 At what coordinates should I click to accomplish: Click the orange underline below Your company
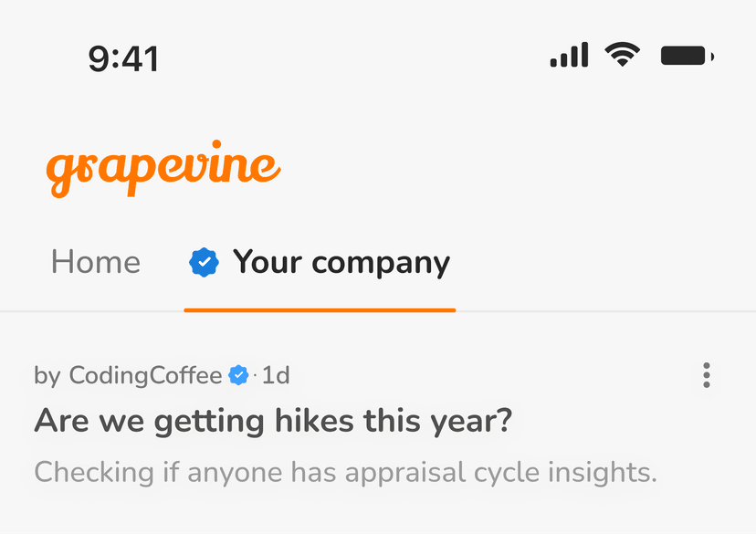(320, 310)
